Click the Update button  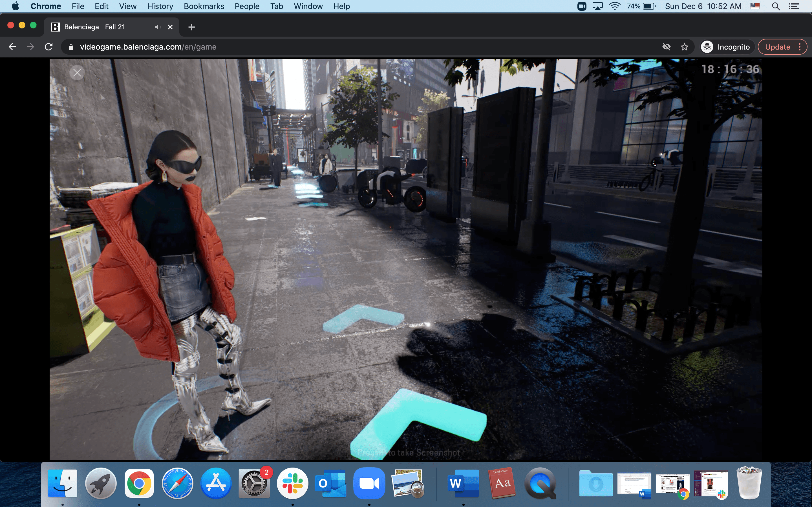coord(777,47)
